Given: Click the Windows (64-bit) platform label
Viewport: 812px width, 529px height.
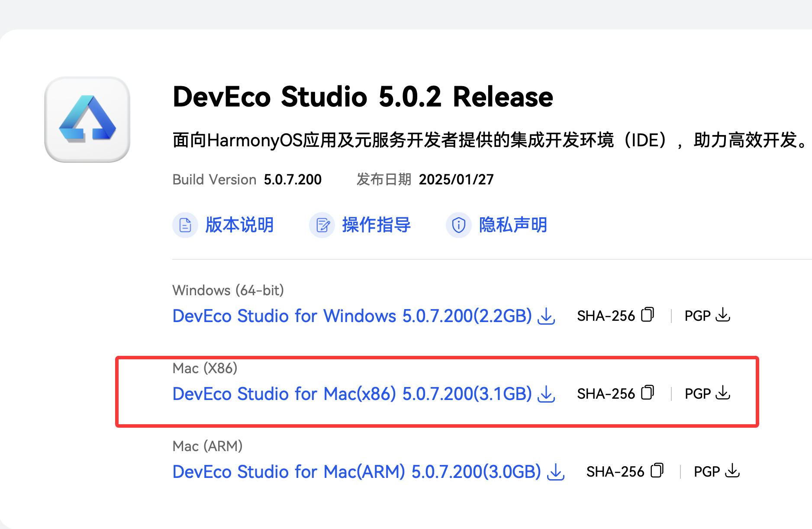Looking at the screenshot, I should point(228,290).
